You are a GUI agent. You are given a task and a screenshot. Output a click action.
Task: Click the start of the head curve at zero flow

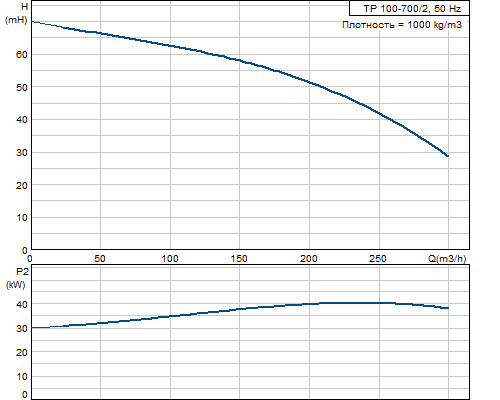pos(32,22)
